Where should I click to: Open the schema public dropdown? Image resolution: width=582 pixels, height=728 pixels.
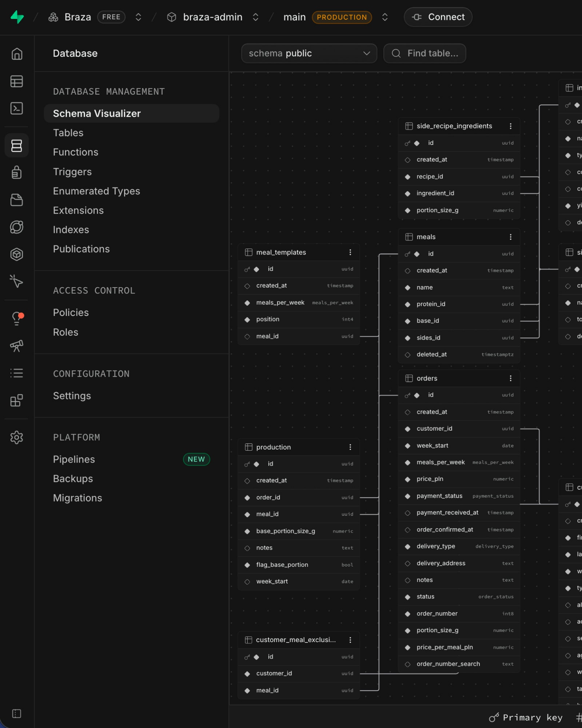tap(309, 54)
